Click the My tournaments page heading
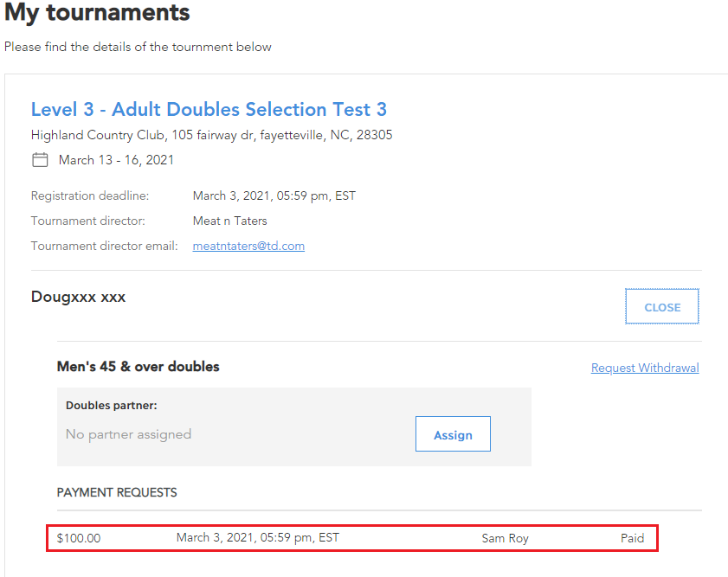The image size is (728, 577). (x=97, y=12)
